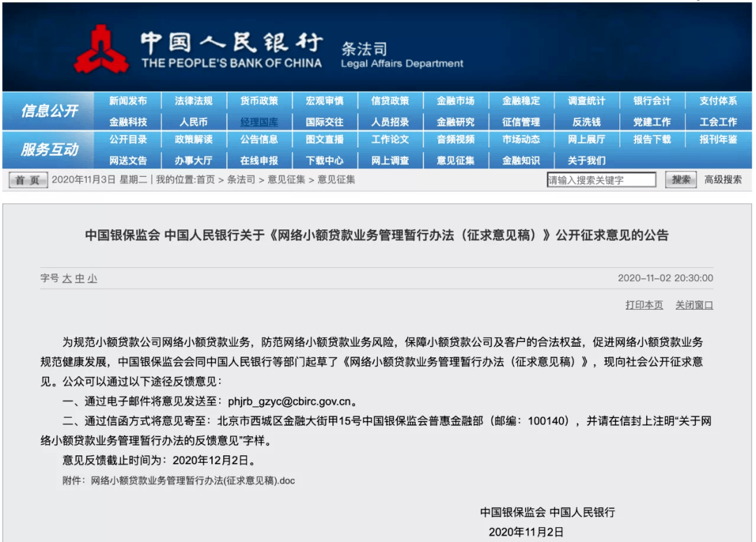Click the 首页 home button
This screenshot has height=542, width=756.
28,180
